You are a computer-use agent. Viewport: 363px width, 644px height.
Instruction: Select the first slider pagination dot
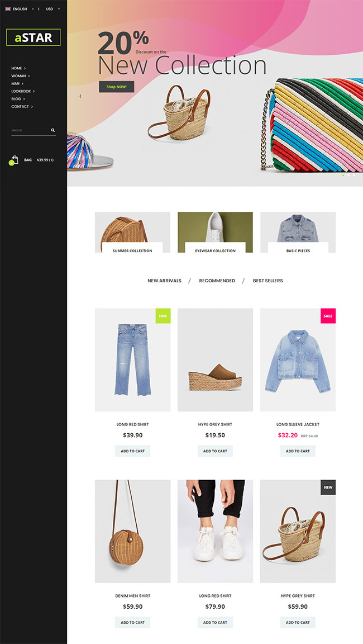343,176
